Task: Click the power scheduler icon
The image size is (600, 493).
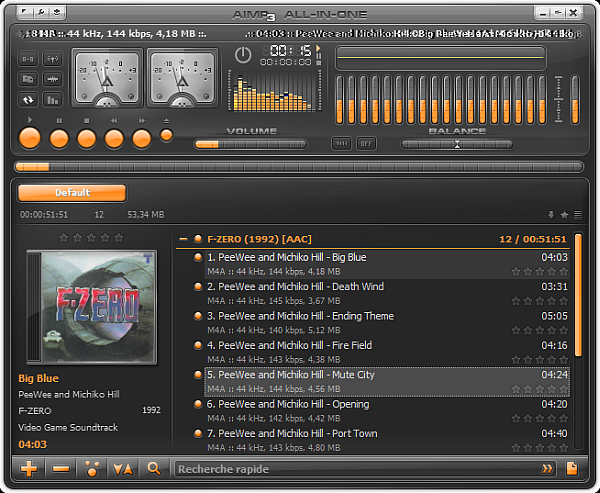Action: (243, 55)
